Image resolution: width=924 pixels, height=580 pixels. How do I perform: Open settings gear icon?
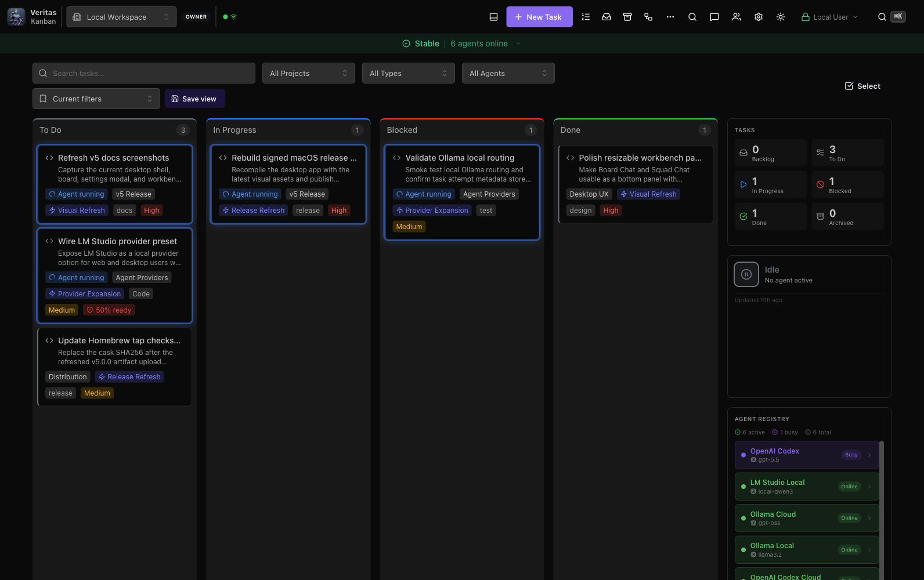click(x=759, y=17)
